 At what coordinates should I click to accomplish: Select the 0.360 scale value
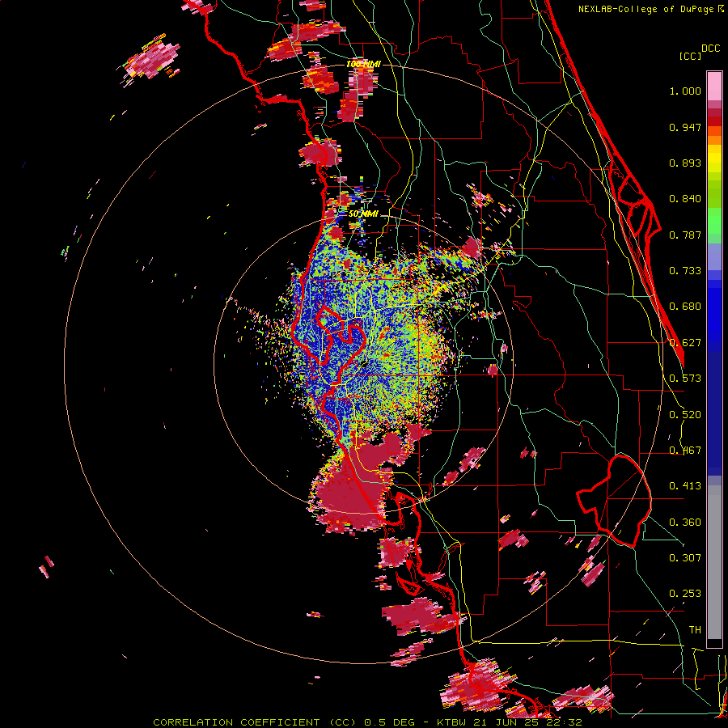coord(685,523)
